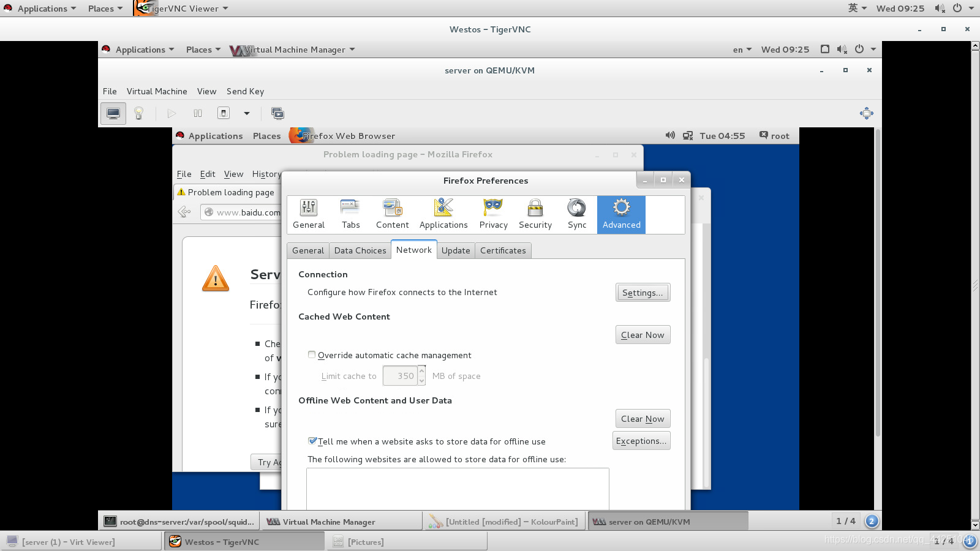Click guest network connection icon
Image resolution: width=980 pixels, height=551 pixels.
[x=688, y=136]
